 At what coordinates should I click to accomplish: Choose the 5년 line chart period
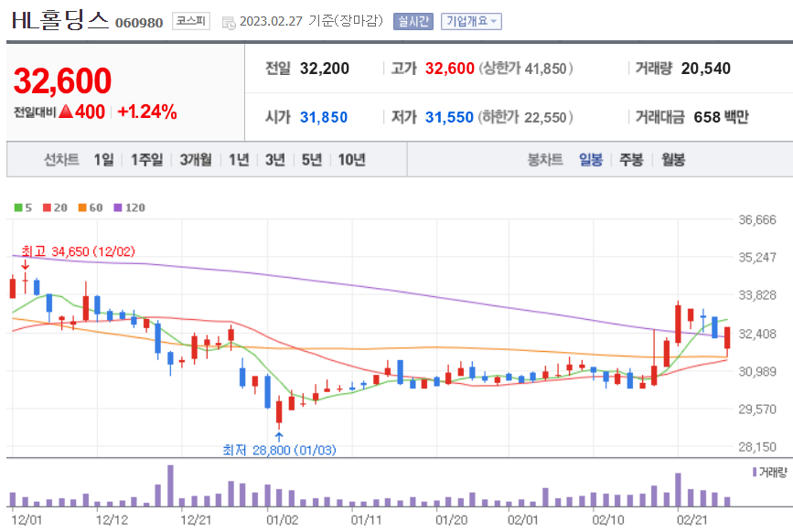(x=312, y=160)
